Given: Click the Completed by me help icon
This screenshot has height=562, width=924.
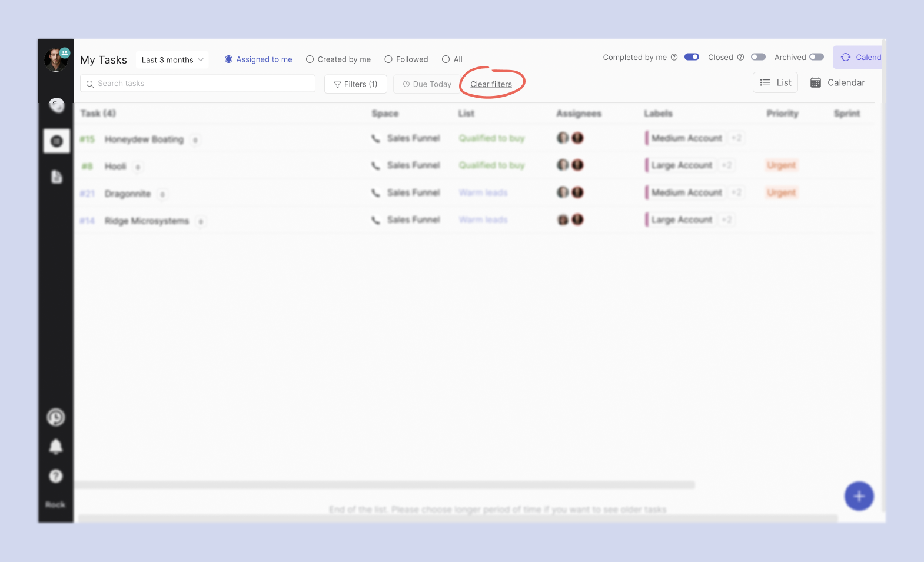Looking at the screenshot, I should 674,57.
